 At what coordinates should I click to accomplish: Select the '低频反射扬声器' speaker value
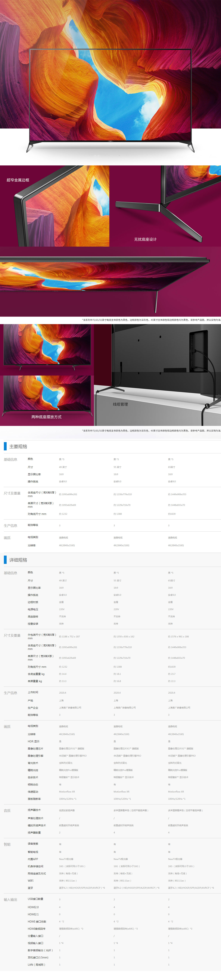click(67, 810)
